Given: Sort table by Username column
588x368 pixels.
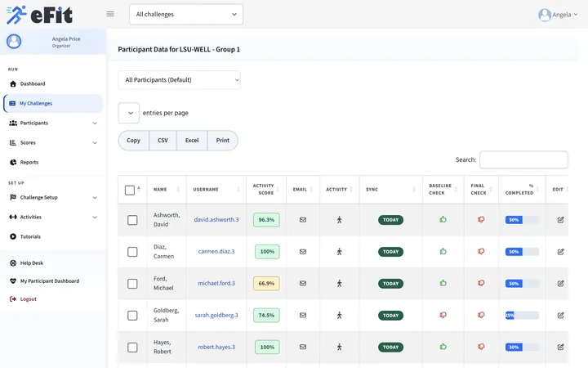Looking at the screenshot, I should point(216,190).
